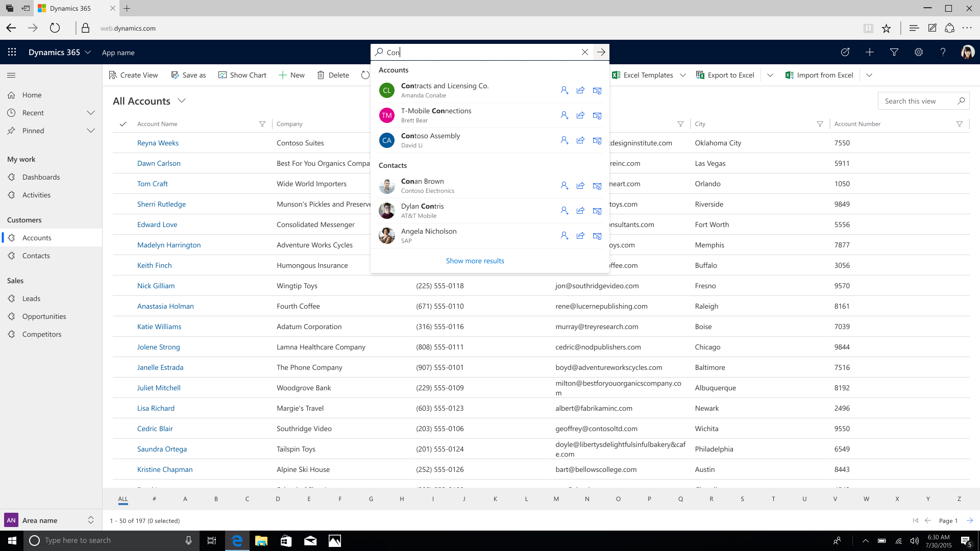
Task: Click the Advanced Find filter icon
Action: [895, 53]
